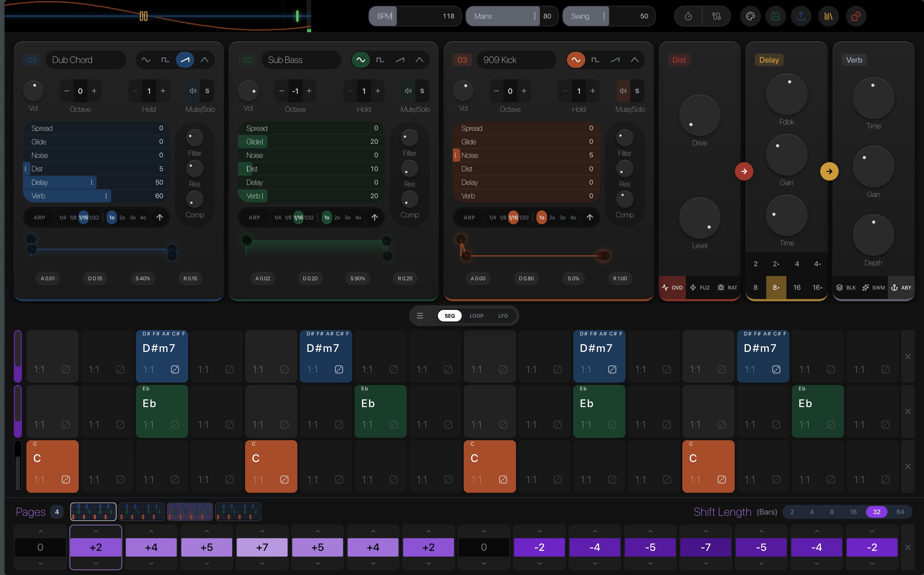Randomize first D#m7 step with dice icon

point(175,369)
